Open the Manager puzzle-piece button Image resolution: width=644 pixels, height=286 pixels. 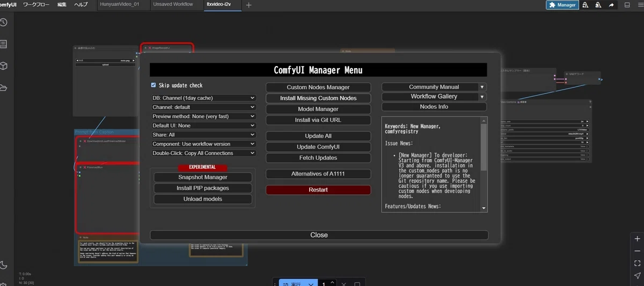tap(562, 5)
